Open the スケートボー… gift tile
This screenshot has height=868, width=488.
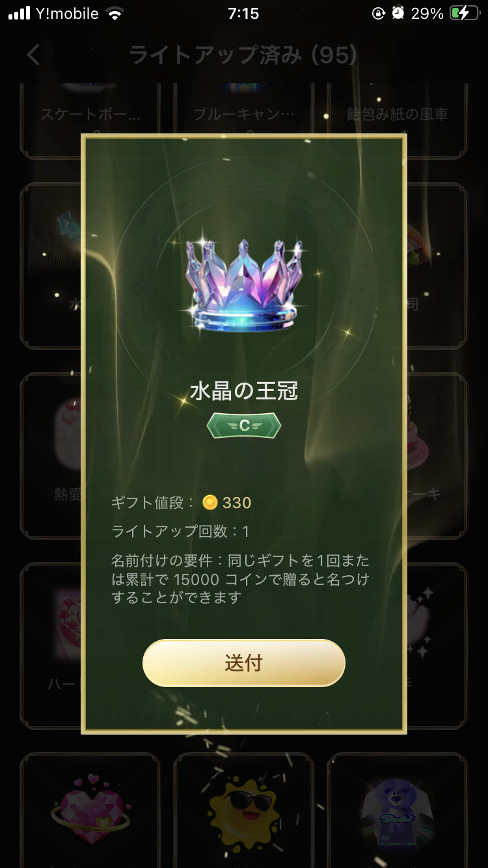click(90, 121)
